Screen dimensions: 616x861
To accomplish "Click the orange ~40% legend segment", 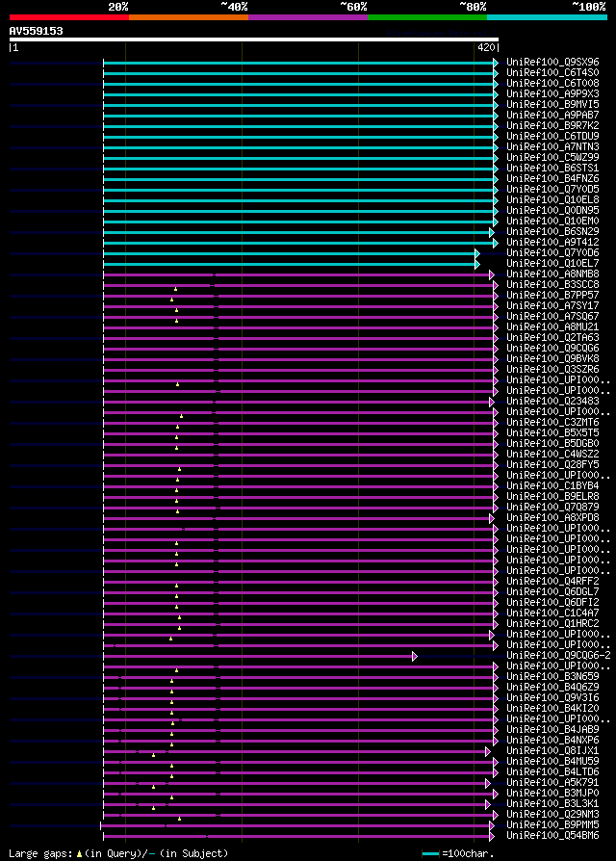I will click(189, 17).
